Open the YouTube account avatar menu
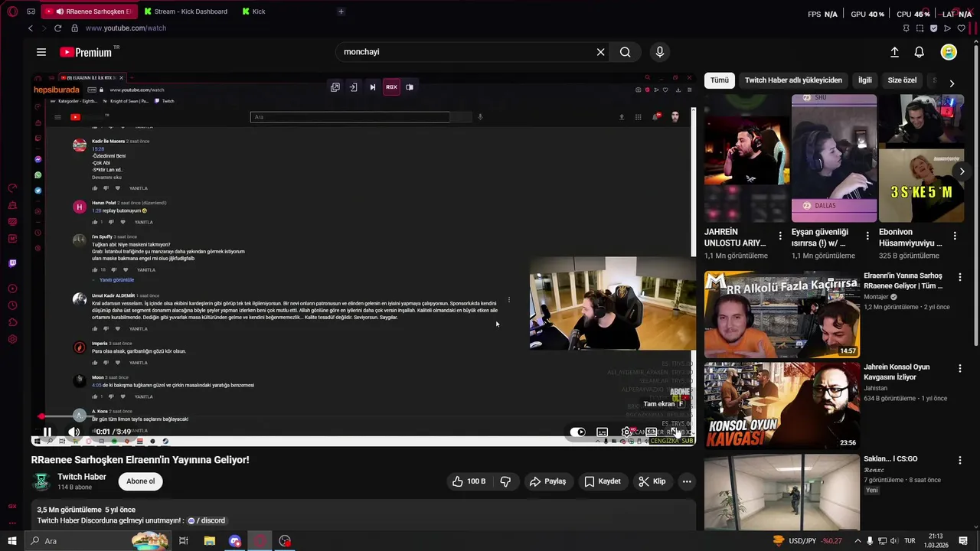980x551 pixels. point(949,52)
